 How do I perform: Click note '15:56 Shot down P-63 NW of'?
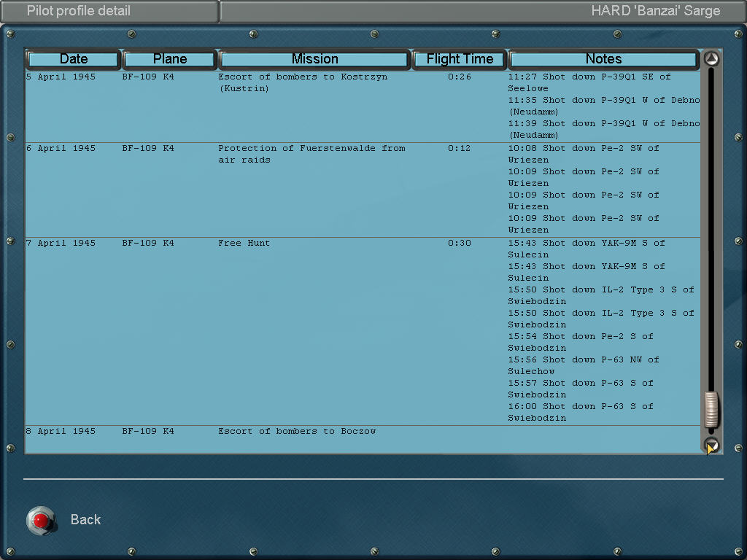point(584,359)
